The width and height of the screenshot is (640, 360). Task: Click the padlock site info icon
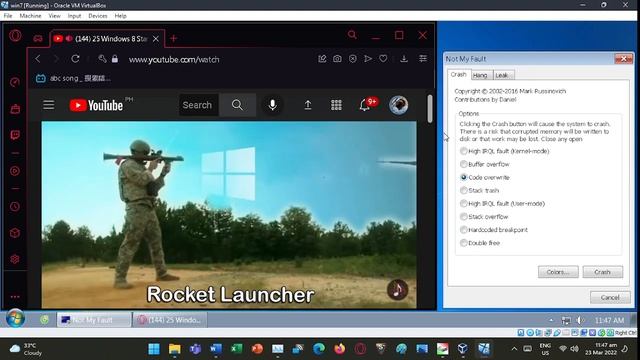[115, 59]
